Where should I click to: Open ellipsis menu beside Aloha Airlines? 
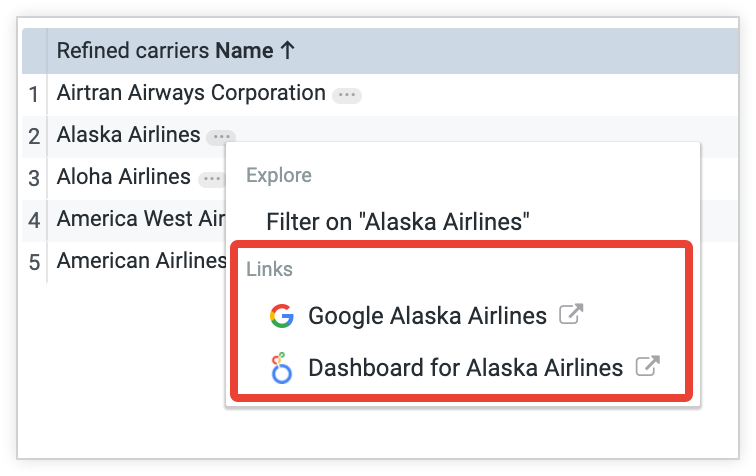click(x=210, y=179)
